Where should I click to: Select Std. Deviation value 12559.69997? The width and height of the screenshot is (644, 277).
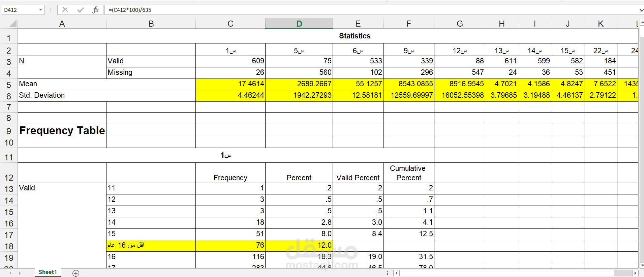pyautogui.click(x=409, y=96)
